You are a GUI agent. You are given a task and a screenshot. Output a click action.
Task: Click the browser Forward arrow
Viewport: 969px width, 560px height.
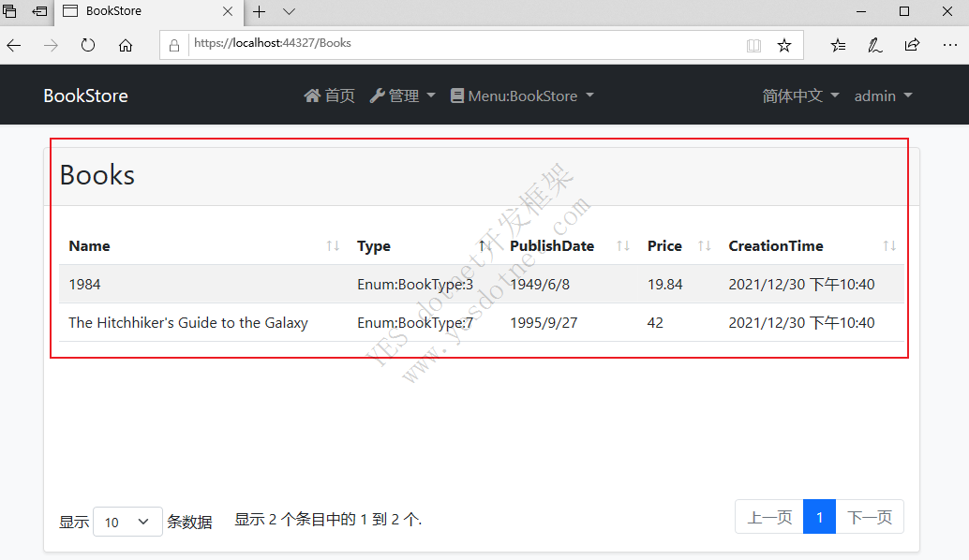point(51,45)
